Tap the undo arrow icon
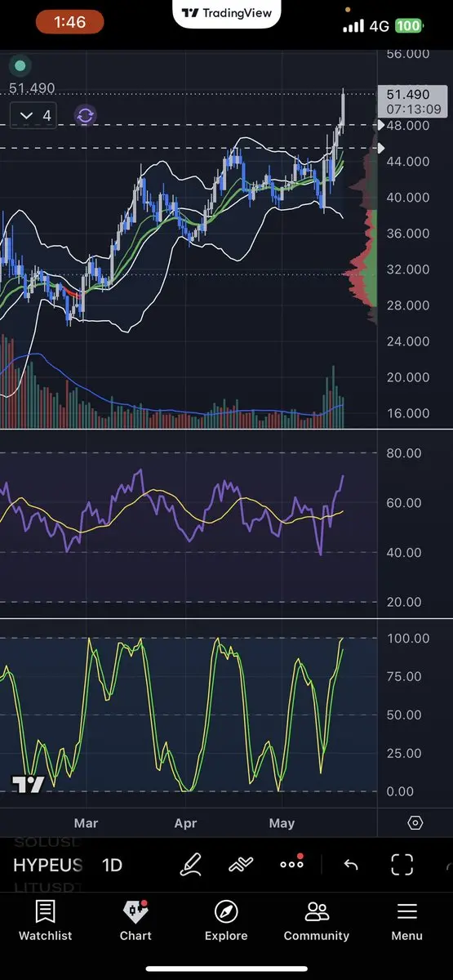The image size is (453, 980). (351, 865)
